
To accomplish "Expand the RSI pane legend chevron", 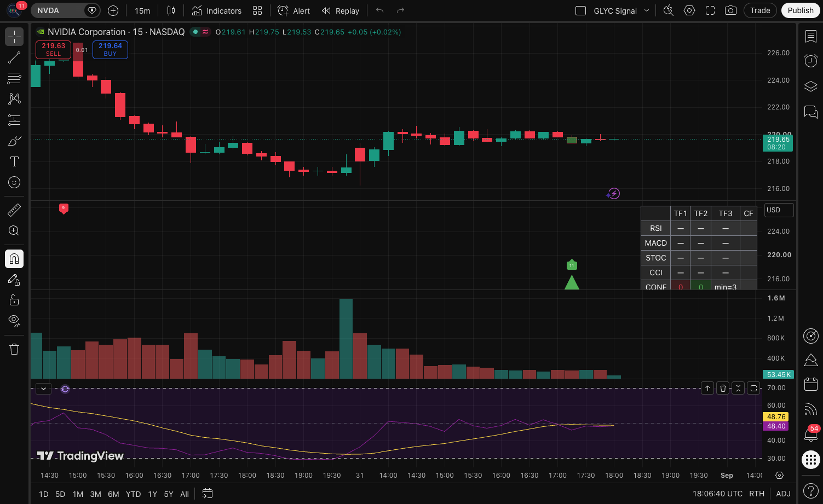I will [43, 389].
